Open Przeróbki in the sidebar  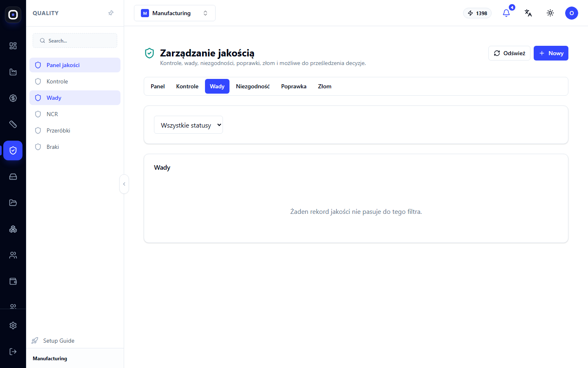(x=75, y=130)
